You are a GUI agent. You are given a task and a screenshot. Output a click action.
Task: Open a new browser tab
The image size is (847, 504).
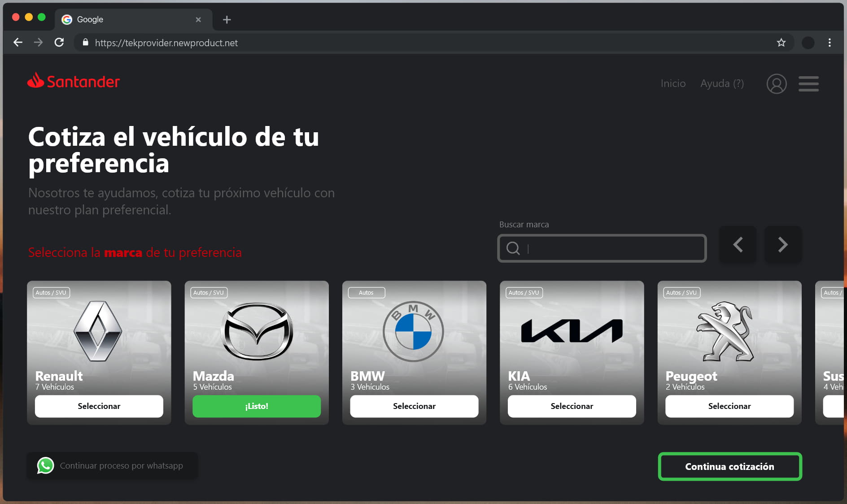[x=227, y=20]
